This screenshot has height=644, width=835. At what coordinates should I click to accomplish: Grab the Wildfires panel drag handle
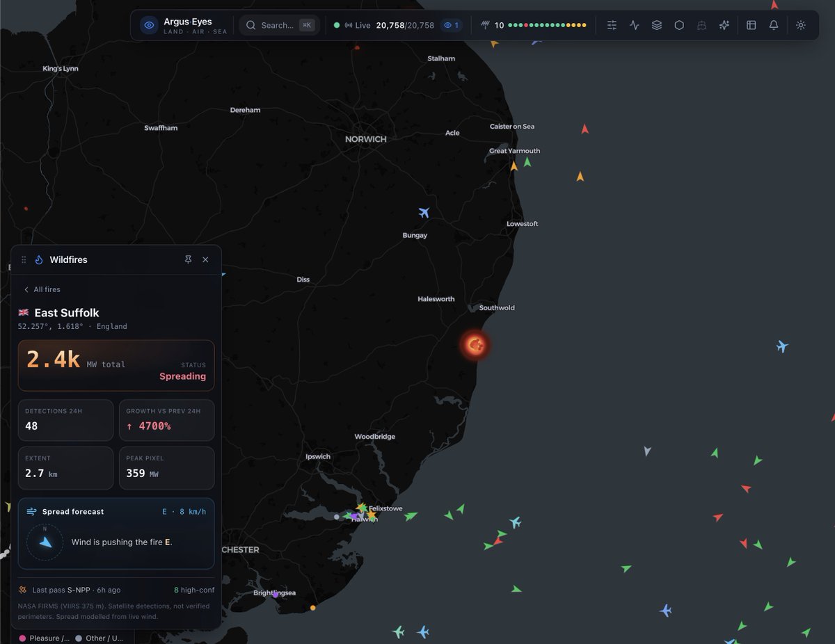(24, 259)
